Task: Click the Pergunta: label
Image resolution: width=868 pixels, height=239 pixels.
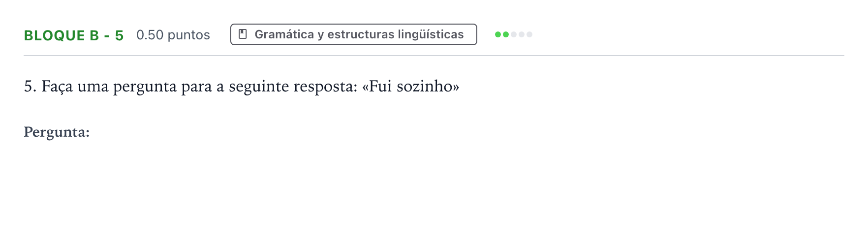Action: coord(57,132)
